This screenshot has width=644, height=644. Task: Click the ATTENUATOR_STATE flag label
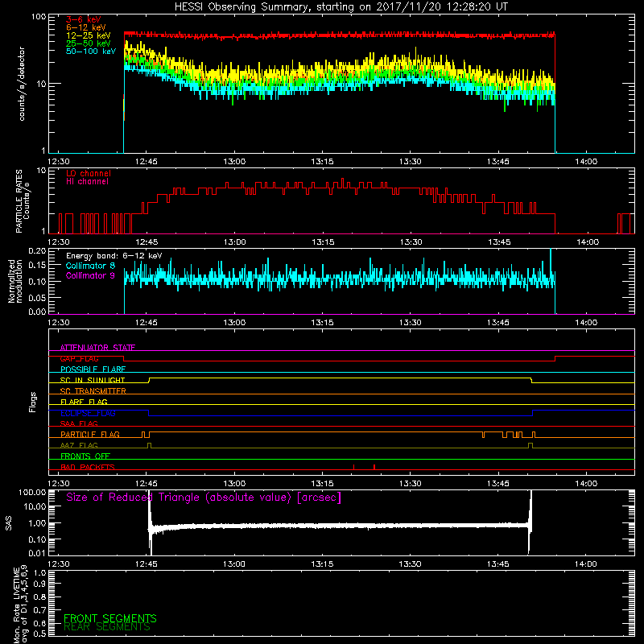coord(97,348)
